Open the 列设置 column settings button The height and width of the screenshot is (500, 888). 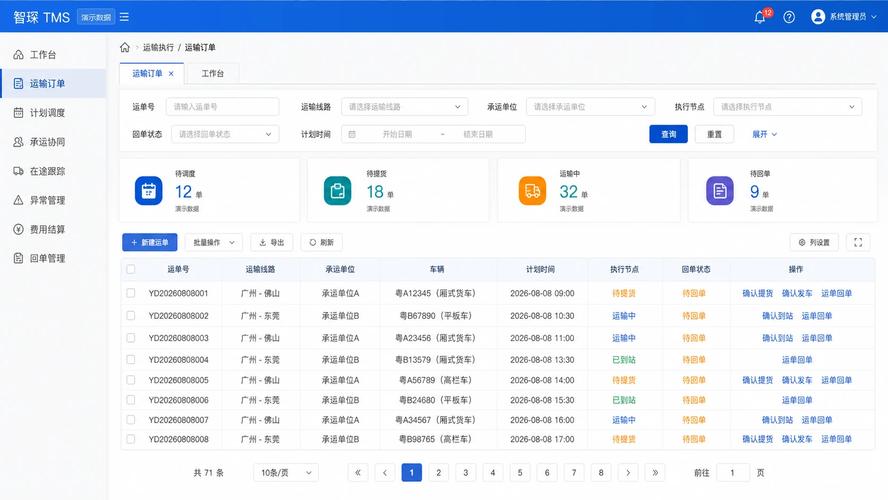click(x=814, y=242)
